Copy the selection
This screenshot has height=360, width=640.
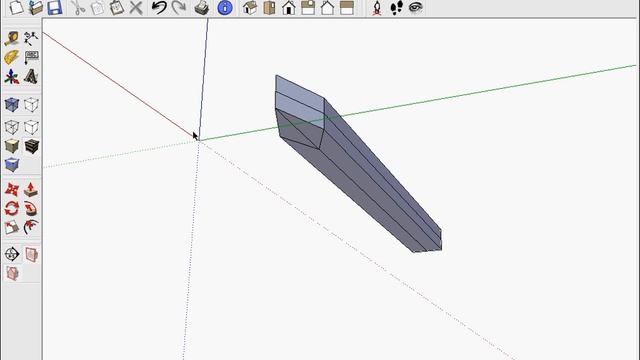pos(97,7)
